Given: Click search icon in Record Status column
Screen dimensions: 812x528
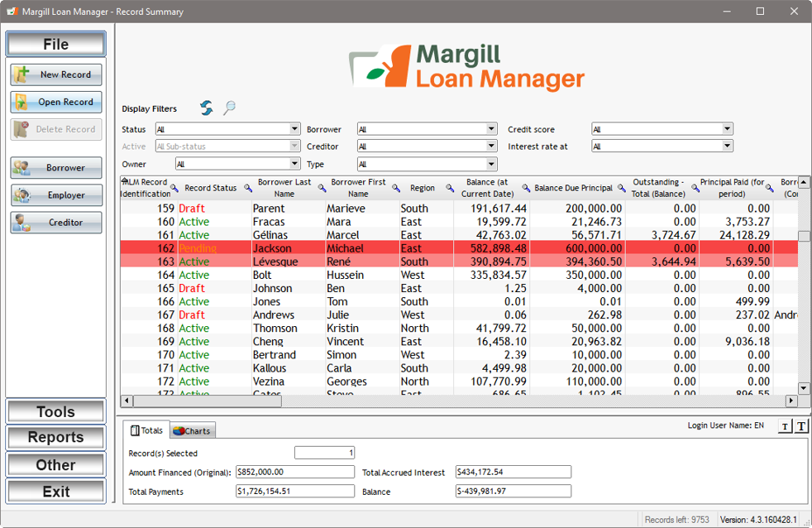Looking at the screenshot, I should pos(246,189).
